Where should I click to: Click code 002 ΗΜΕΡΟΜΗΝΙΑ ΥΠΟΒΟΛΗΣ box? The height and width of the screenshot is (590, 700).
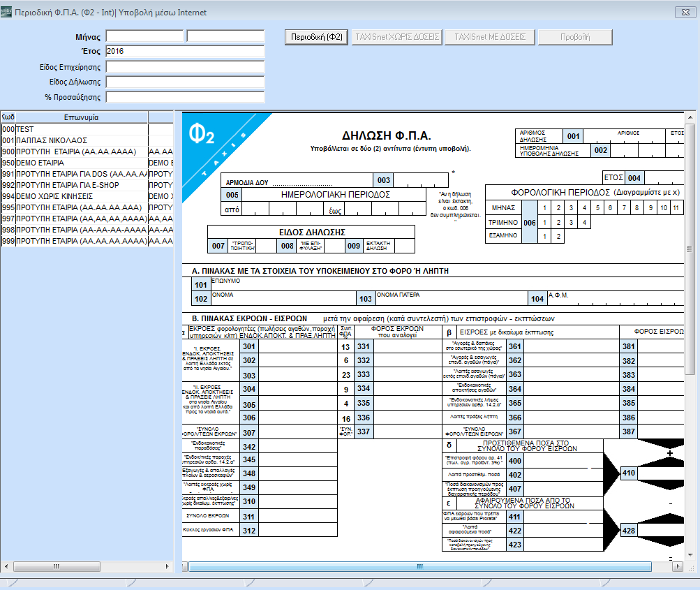[601, 150]
